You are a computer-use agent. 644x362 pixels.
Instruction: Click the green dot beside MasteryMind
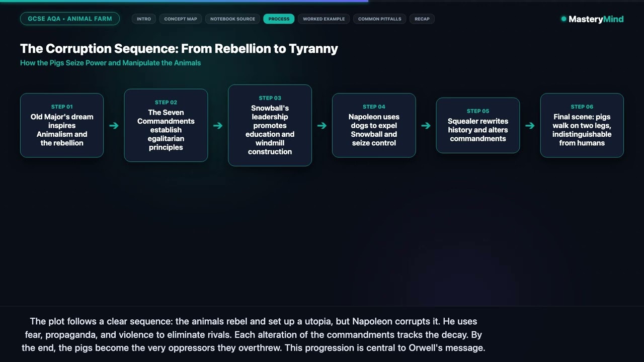[563, 19]
